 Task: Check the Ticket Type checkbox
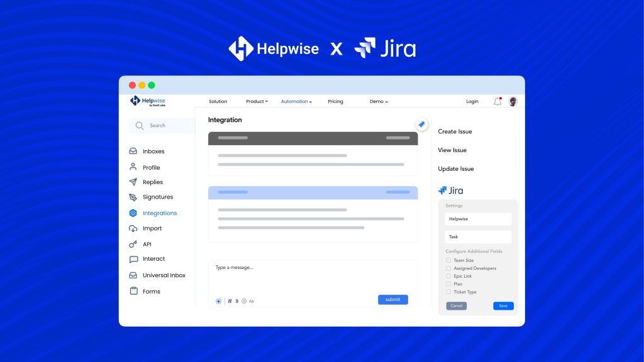pos(448,292)
